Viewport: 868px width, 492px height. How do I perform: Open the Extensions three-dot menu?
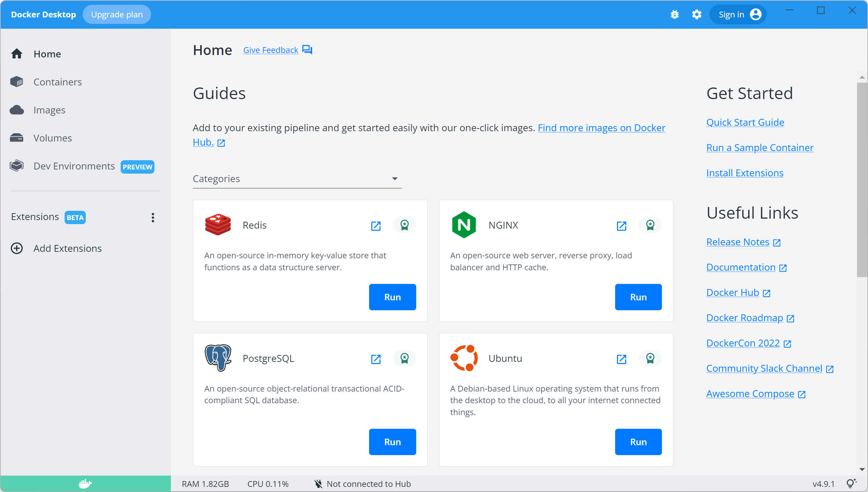pos(153,218)
